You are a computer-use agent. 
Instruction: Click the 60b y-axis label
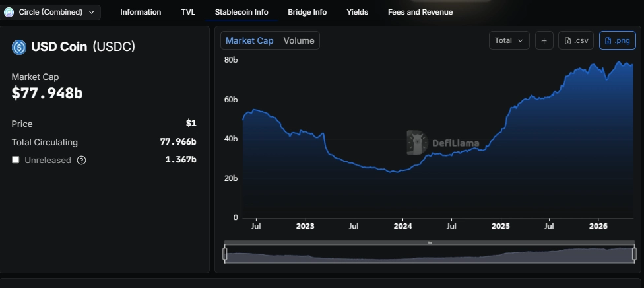(x=231, y=100)
